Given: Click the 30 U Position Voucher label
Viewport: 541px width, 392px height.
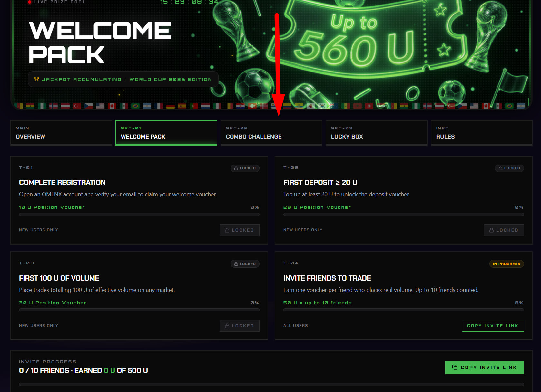Looking at the screenshot, I should [x=53, y=303].
